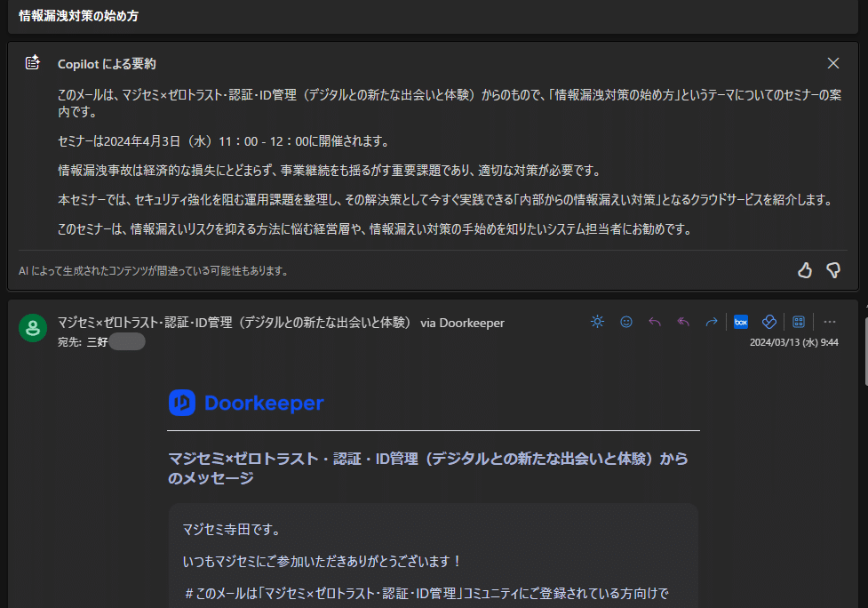Click the green sender avatar
This screenshot has width=868, height=608.
click(33, 328)
